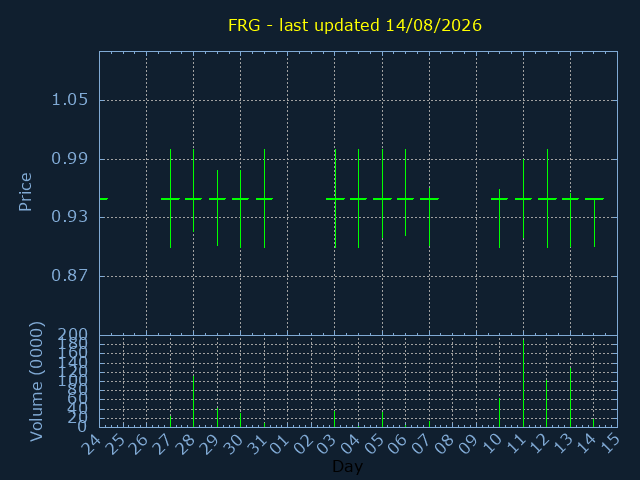Click the '14' day tick label
This screenshot has height=480, width=640.
click(586, 444)
